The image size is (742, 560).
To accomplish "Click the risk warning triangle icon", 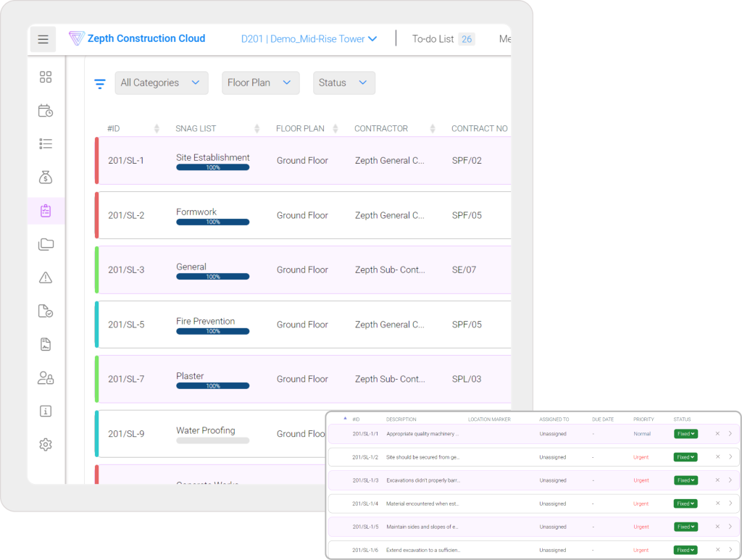I will (46, 277).
